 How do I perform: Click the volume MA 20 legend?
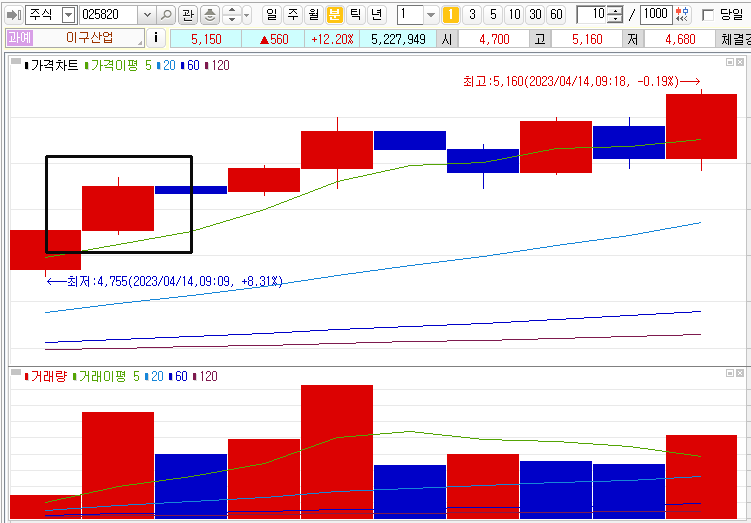(x=154, y=376)
